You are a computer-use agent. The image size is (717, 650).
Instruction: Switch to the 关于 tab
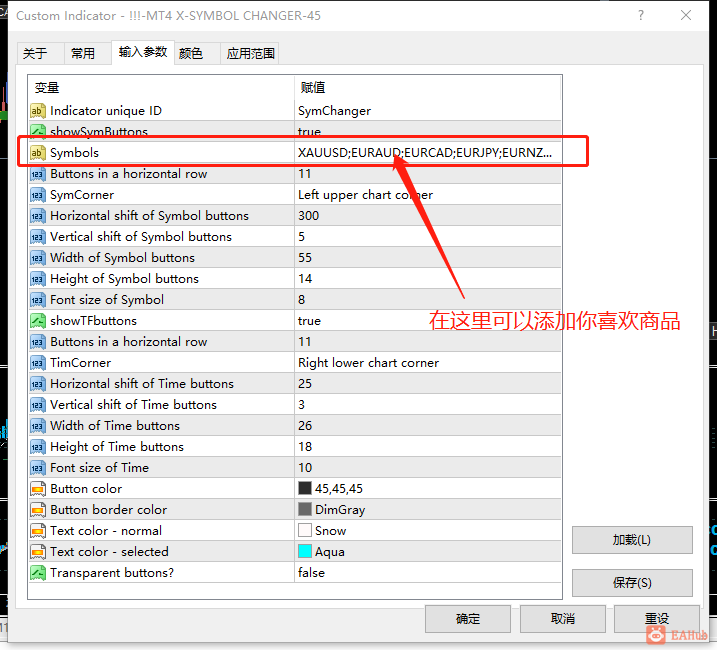tap(40, 54)
